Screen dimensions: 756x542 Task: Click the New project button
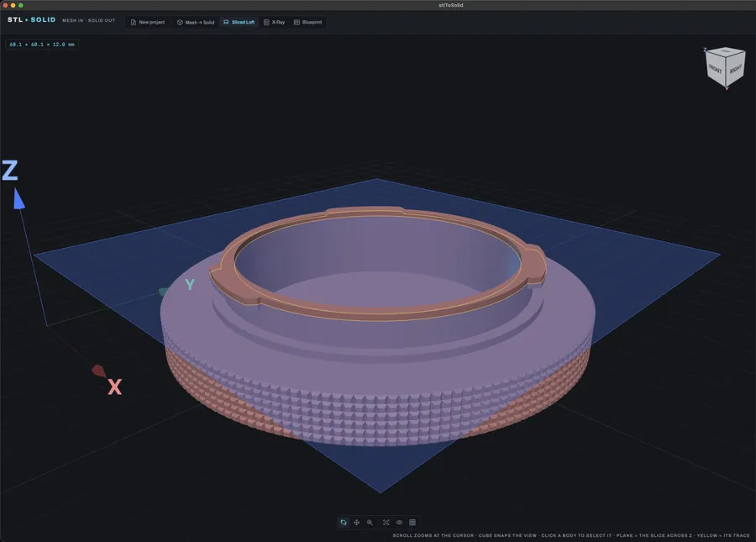pyautogui.click(x=148, y=22)
